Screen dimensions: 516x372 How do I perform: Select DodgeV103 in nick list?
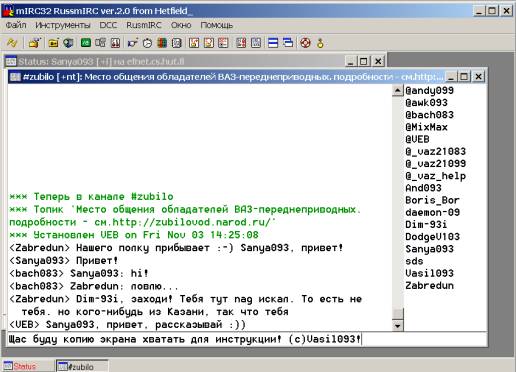point(432,237)
